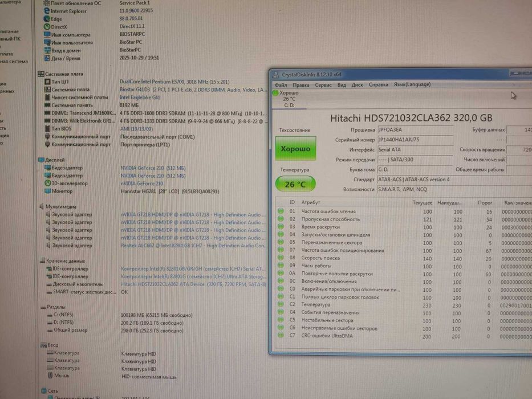Open the Intel Eaglelake G41 chipset link

tap(140, 97)
